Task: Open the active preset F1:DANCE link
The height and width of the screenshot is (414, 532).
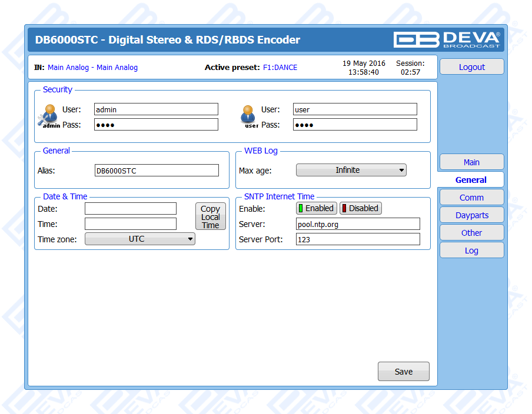Action: (280, 68)
